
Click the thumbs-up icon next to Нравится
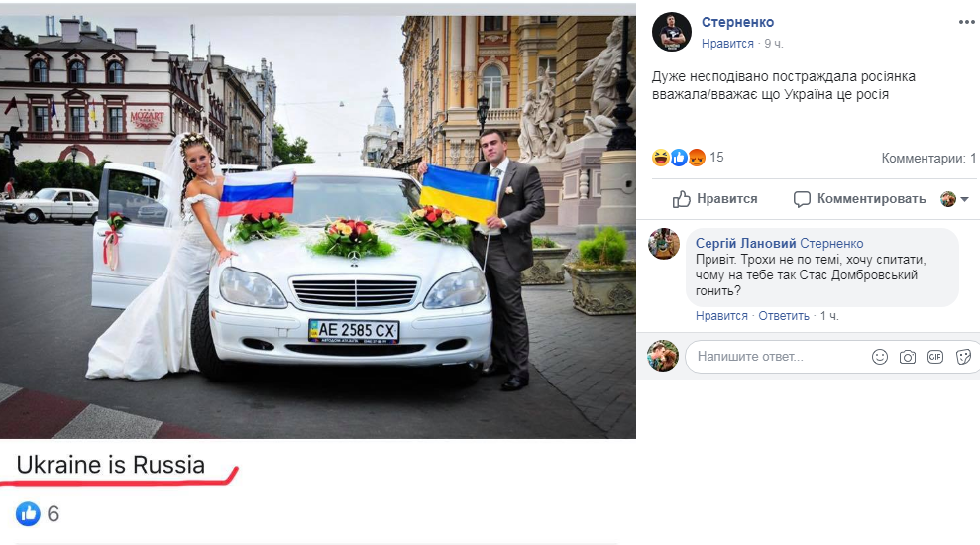pyautogui.click(x=682, y=199)
